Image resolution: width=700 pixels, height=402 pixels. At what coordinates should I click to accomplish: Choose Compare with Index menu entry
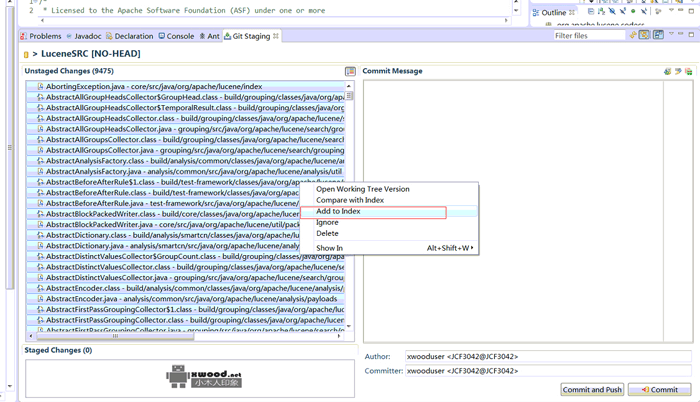(x=350, y=200)
